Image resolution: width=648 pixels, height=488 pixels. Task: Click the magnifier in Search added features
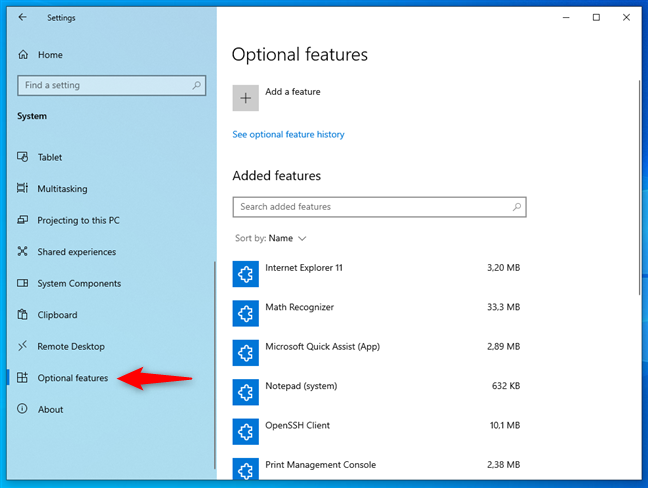pos(517,207)
